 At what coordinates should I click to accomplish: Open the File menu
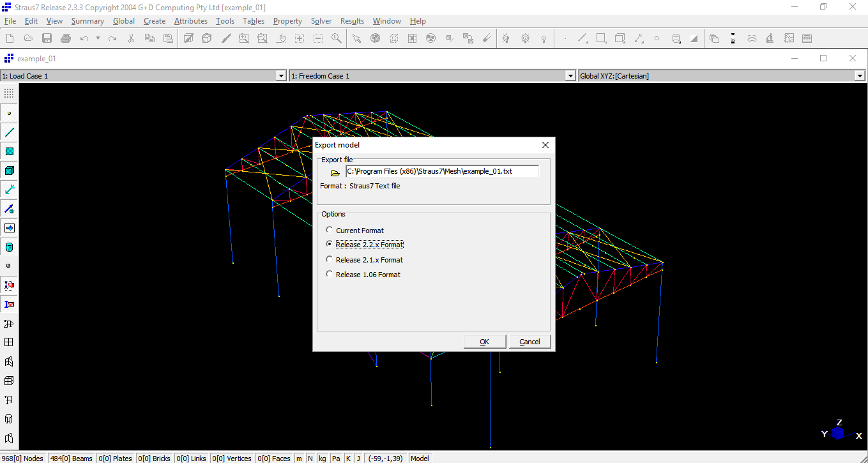click(10, 21)
